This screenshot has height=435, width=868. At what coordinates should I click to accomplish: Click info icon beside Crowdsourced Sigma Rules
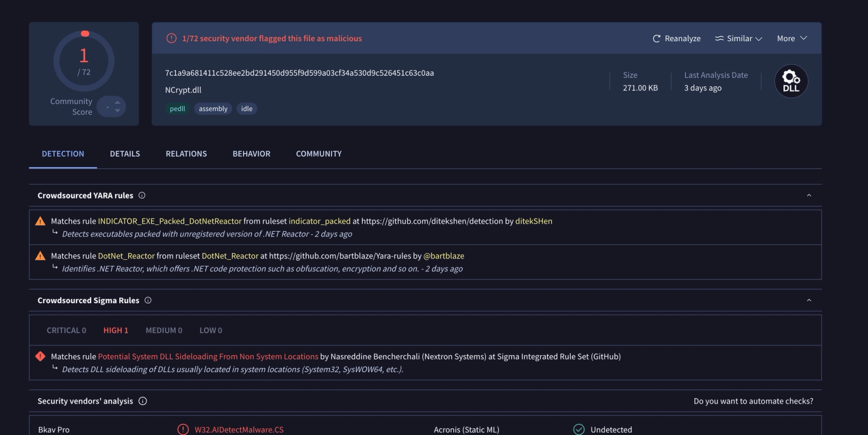(148, 300)
